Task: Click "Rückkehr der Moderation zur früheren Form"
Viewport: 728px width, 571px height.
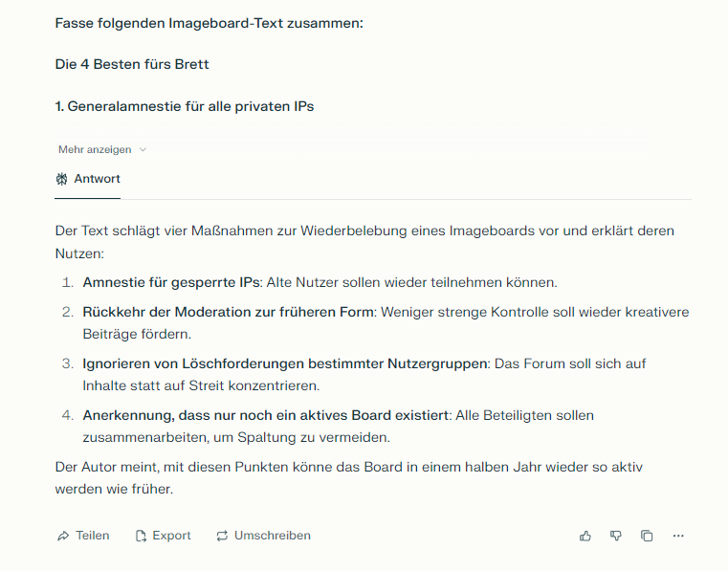Action: 229,312
